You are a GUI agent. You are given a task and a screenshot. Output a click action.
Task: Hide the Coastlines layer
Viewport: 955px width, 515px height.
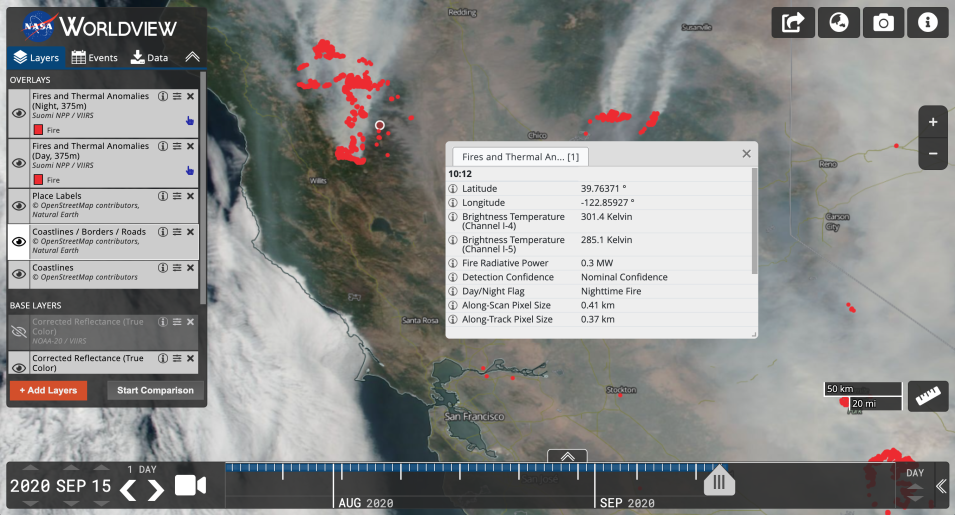click(19, 274)
